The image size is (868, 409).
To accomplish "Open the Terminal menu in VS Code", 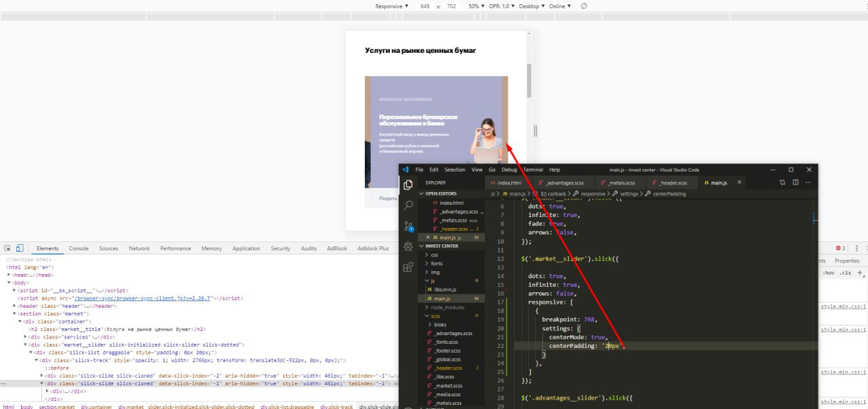I will point(533,170).
